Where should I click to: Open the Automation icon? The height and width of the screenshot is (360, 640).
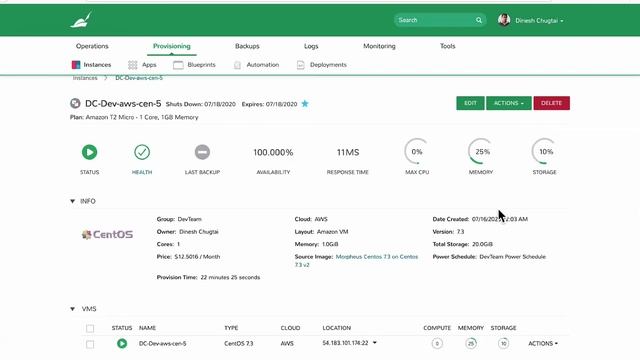point(237,64)
